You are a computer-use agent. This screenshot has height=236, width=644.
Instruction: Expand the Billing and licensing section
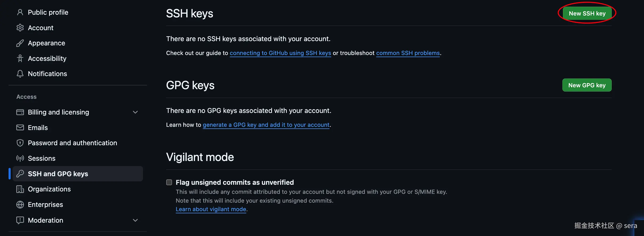pyautogui.click(x=135, y=112)
